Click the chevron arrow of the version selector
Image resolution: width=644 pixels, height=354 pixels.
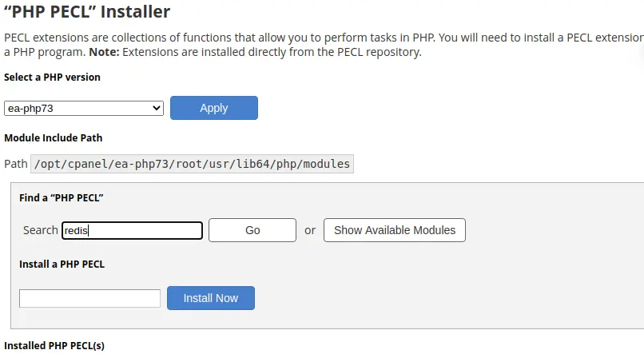(x=156, y=109)
